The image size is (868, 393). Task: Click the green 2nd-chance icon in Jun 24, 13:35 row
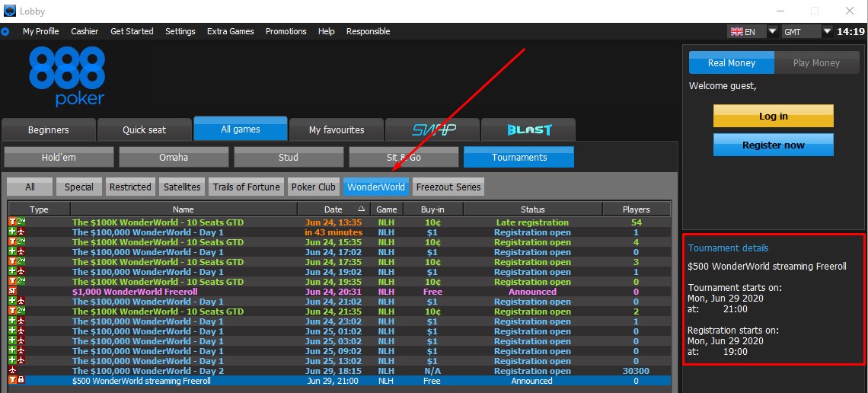[x=21, y=222]
